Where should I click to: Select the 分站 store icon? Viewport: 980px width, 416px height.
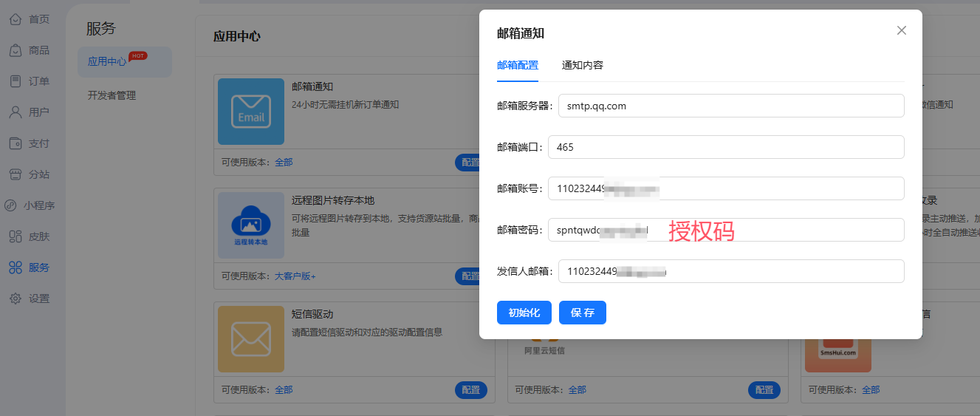point(15,174)
